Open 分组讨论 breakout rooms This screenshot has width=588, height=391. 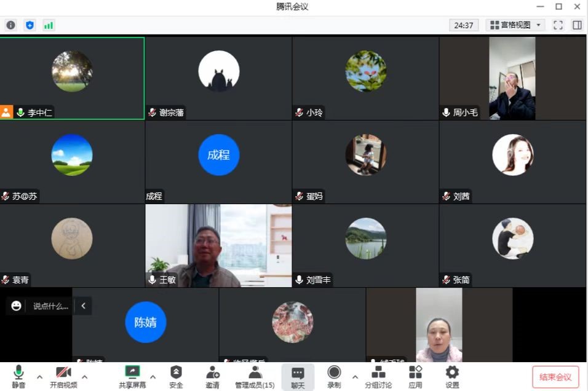[378, 376]
